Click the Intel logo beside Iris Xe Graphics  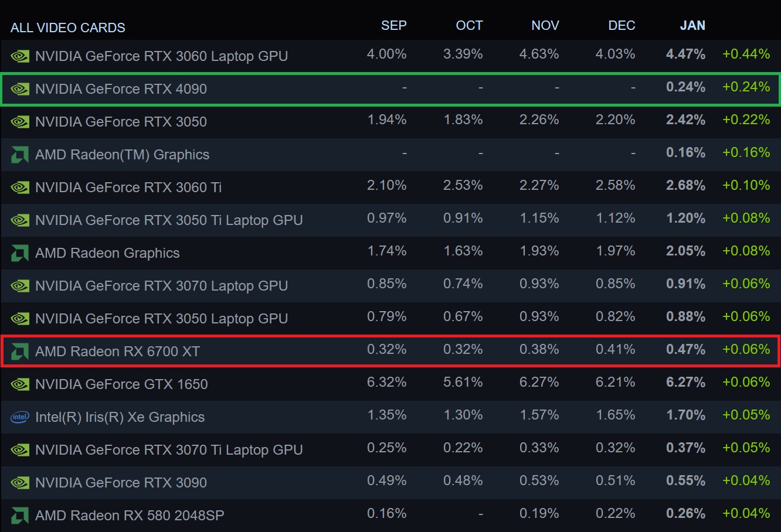[20, 417]
